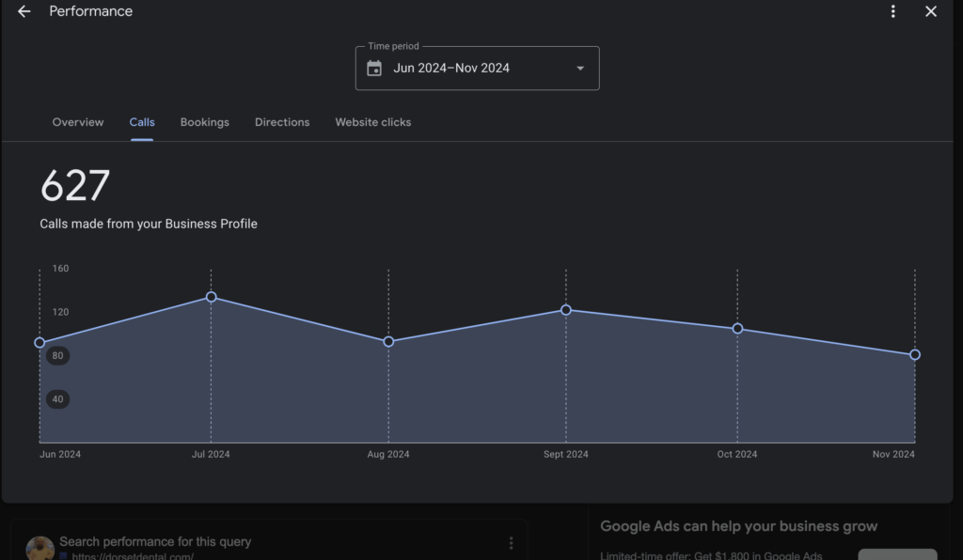963x560 pixels.
Task: Open three-dot menu beside Search performance query
Action: click(511, 543)
